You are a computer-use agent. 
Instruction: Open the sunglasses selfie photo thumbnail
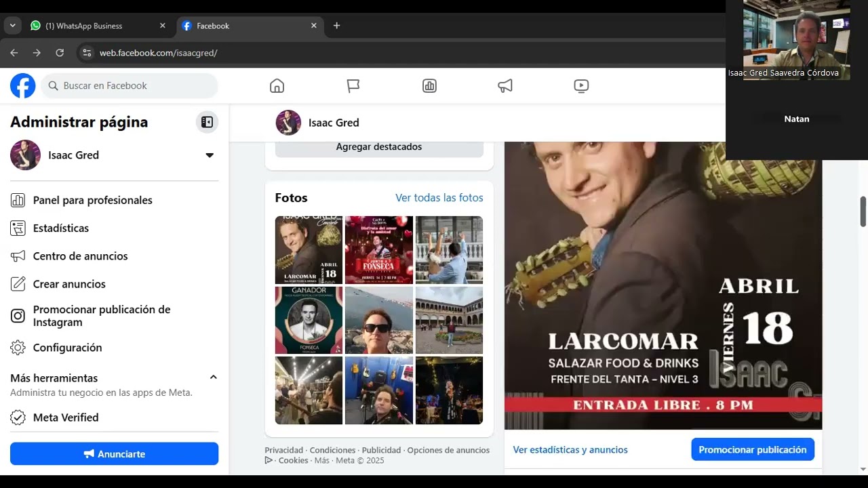379,320
